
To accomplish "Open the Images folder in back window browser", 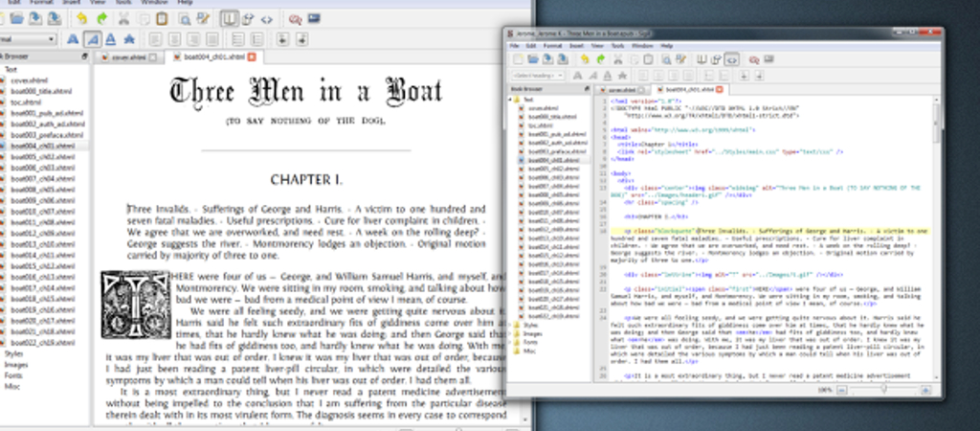I will tap(15, 364).
